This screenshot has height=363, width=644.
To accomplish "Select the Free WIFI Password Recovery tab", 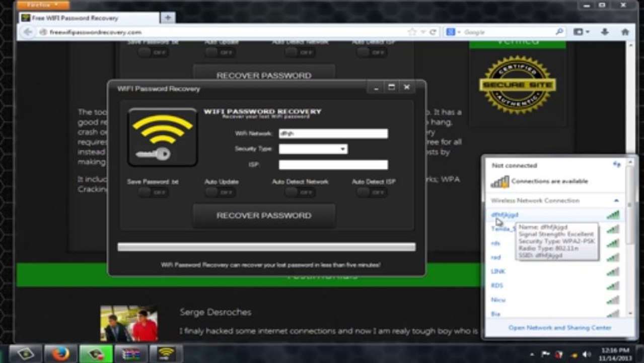I will click(x=89, y=18).
